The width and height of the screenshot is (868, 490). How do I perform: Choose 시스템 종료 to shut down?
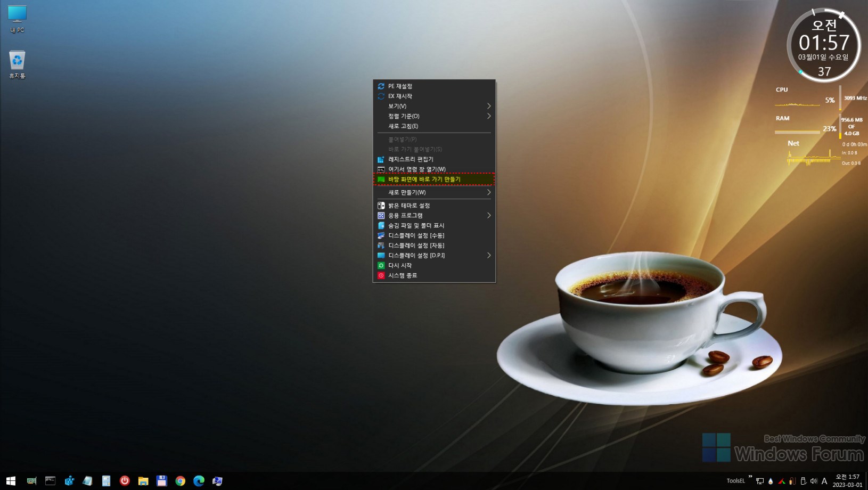[x=434, y=275]
